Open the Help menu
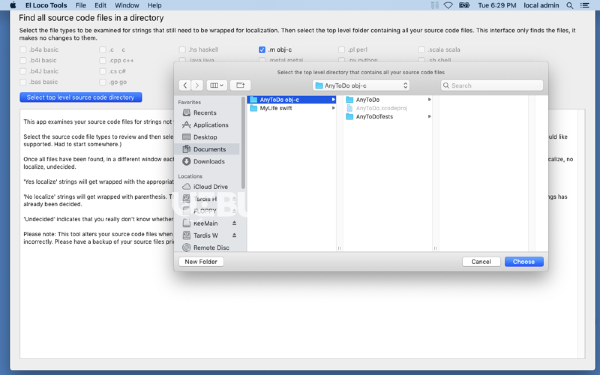The width and height of the screenshot is (600, 375). (155, 5)
